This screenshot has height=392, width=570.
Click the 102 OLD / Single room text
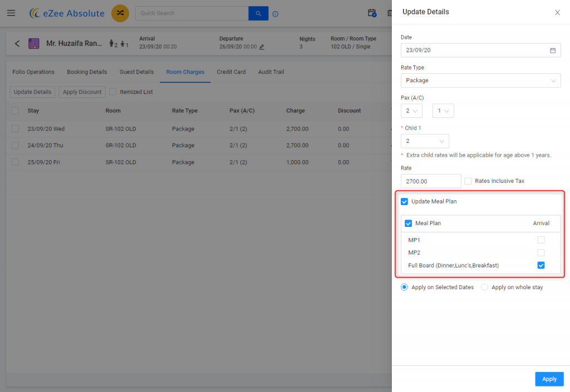(x=351, y=47)
